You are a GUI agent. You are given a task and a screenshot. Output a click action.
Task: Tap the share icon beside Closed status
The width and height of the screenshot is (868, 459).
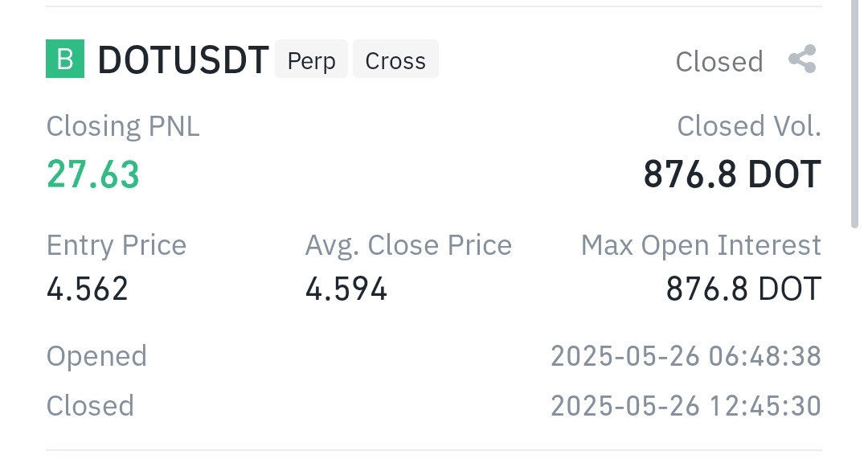[802, 60]
